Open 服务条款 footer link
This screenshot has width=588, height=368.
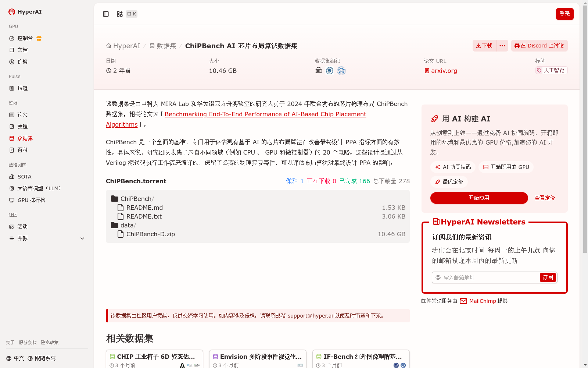(x=28, y=343)
